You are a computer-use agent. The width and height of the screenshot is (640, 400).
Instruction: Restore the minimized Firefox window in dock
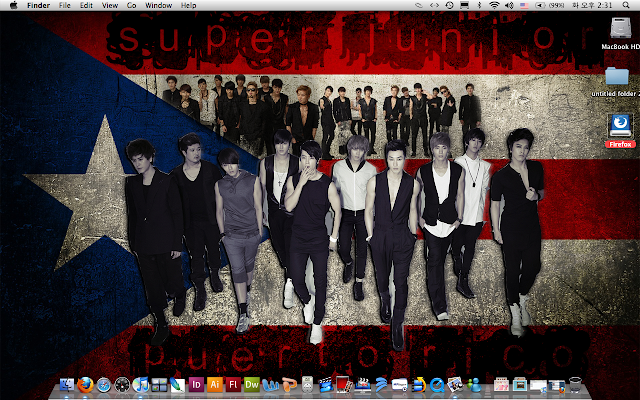[556, 385]
